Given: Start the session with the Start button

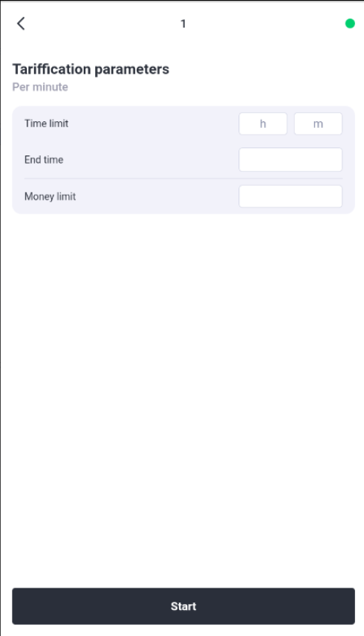Looking at the screenshot, I should pos(183,606).
